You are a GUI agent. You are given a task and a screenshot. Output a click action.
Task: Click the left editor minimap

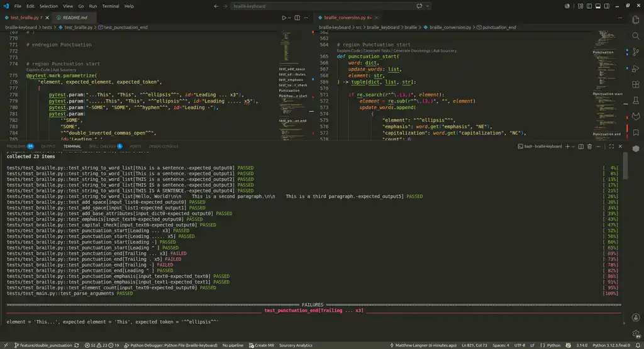coord(293,86)
